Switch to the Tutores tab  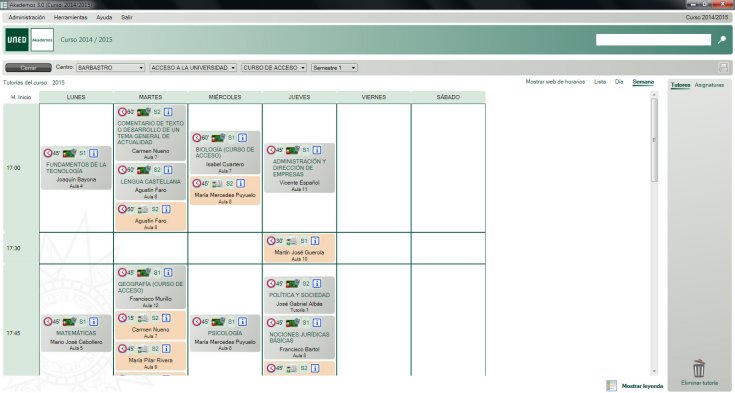[x=680, y=85]
